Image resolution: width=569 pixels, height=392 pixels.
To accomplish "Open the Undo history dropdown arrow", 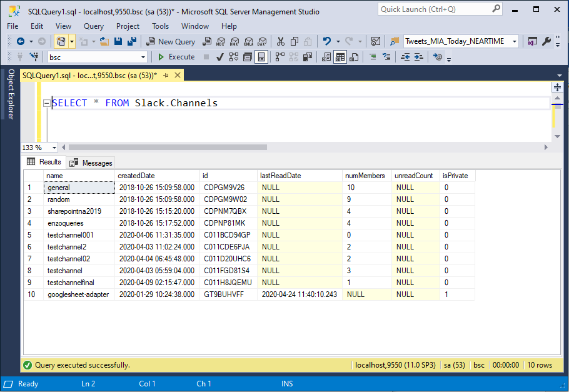I will coord(338,41).
